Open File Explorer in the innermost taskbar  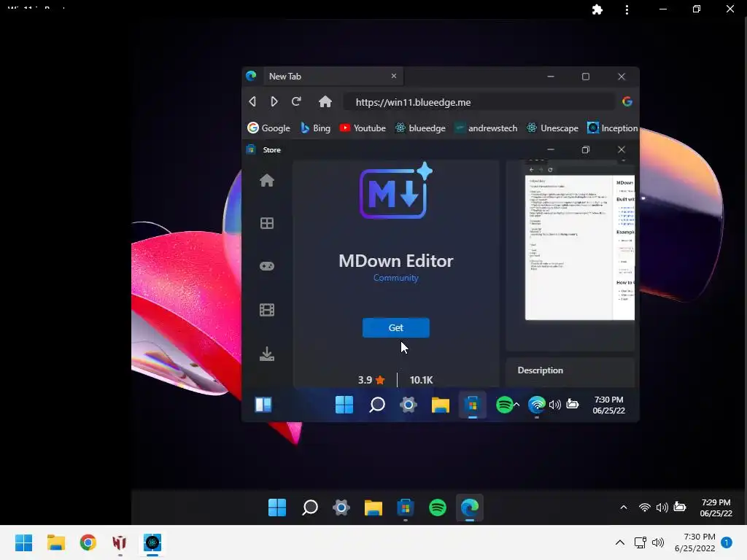(440, 405)
